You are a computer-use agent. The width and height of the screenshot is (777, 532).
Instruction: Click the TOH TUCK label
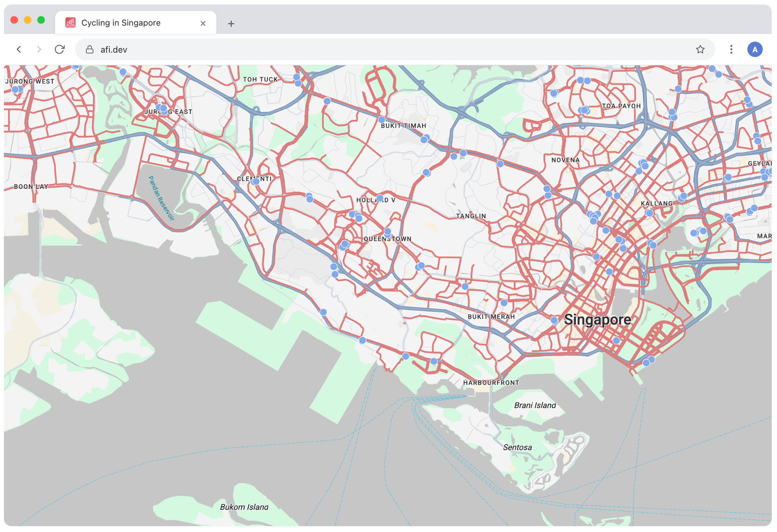tap(260, 79)
